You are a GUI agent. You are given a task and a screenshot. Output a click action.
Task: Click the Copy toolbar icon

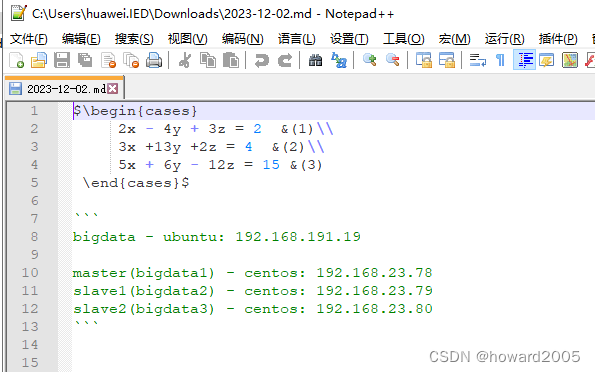pyautogui.click(x=208, y=60)
